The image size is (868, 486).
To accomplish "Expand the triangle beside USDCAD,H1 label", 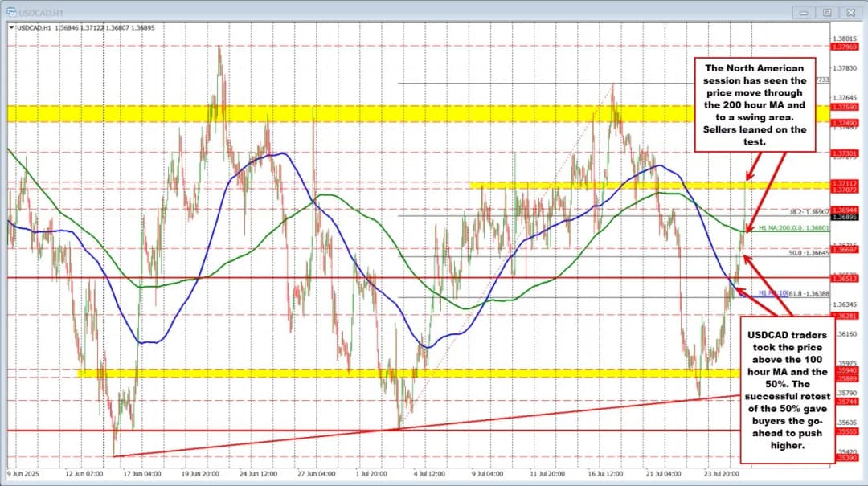I will point(10,27).
